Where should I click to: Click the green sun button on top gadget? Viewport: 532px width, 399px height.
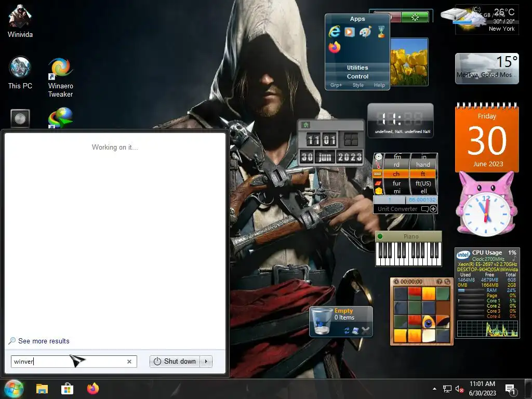415,17
